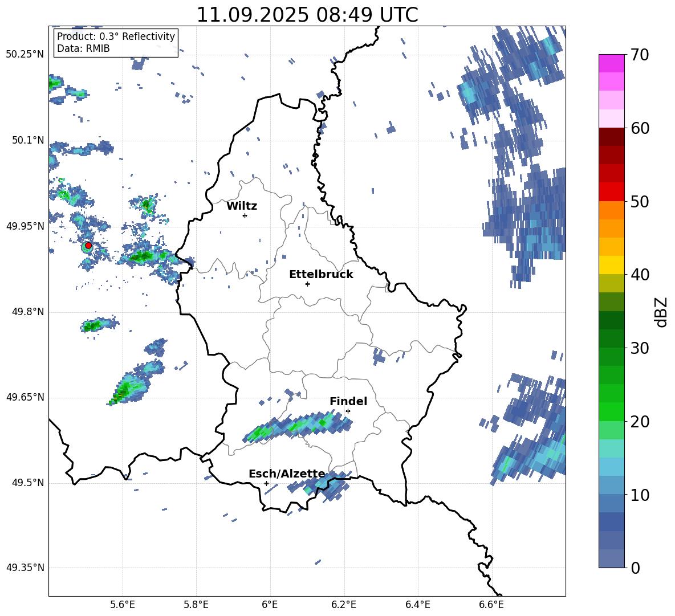
Task: Click the Product: 0.3° Reflectivity text
Action: [x=116, y=36]
